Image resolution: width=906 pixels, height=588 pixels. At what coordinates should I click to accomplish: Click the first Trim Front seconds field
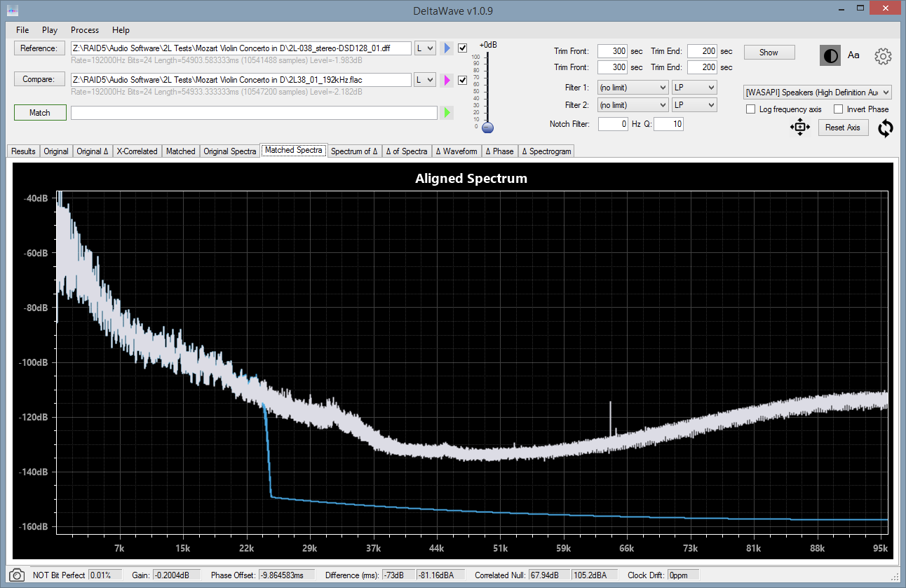pos(612,51)
